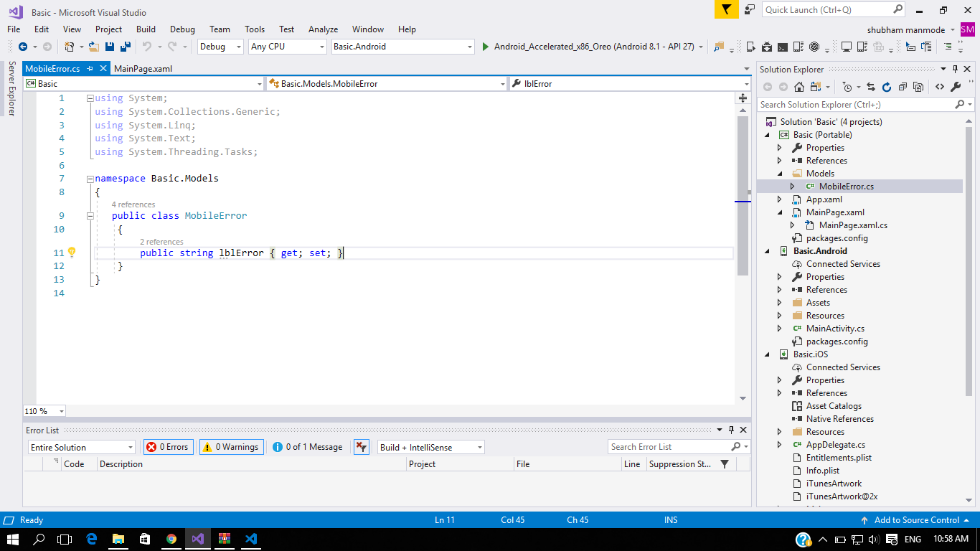The image size is (980, 551).
Task: Switch to the MainPage.xaml tab
Action: click(143, 68)
